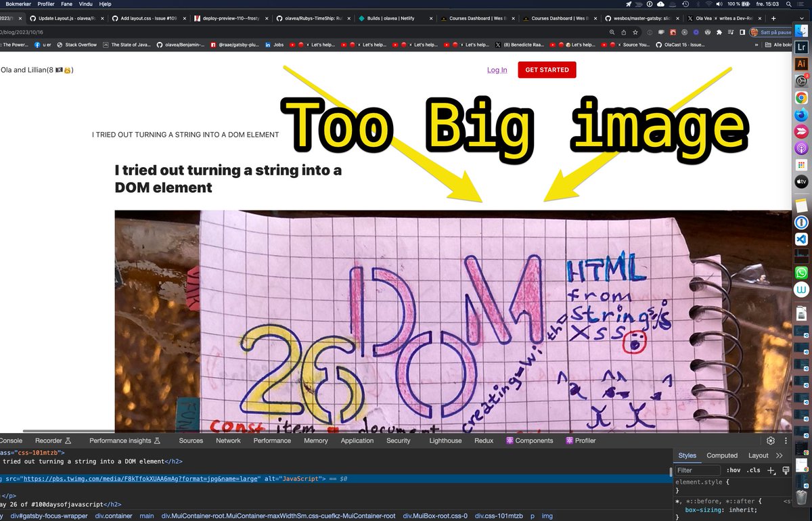The width and height of the screenshot is (812, 521).
Task: Open Apple TV app in the Dock
Action: point(801,182)
